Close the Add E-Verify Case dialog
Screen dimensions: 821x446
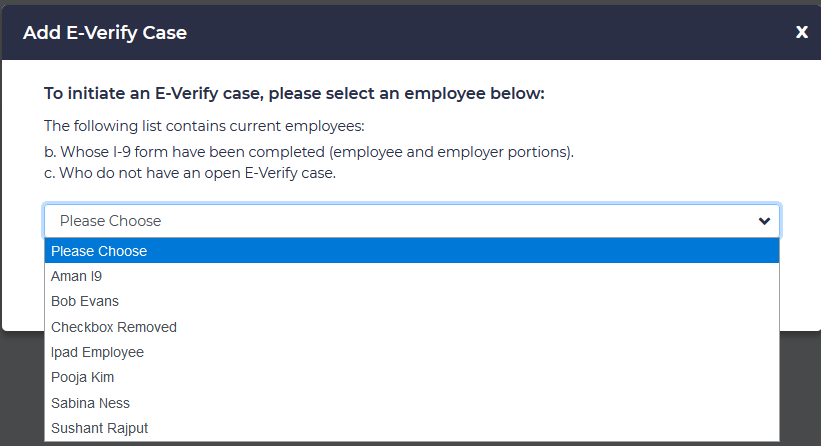(x=801, y=33)
